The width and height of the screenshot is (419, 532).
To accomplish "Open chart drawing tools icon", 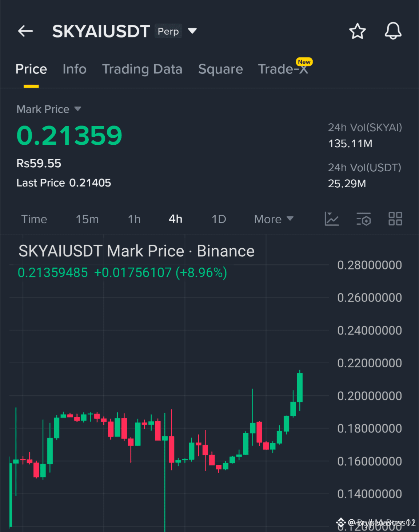I will click(x=331, y=219).
